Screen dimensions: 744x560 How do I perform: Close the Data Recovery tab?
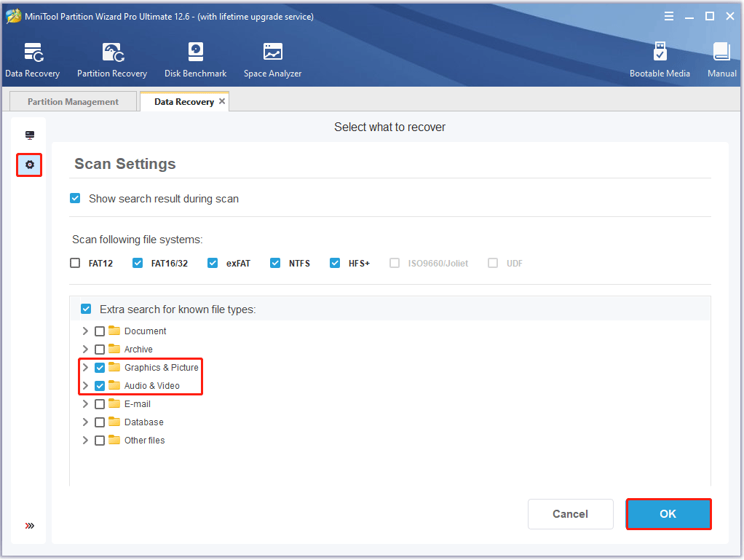pos(221,101)
